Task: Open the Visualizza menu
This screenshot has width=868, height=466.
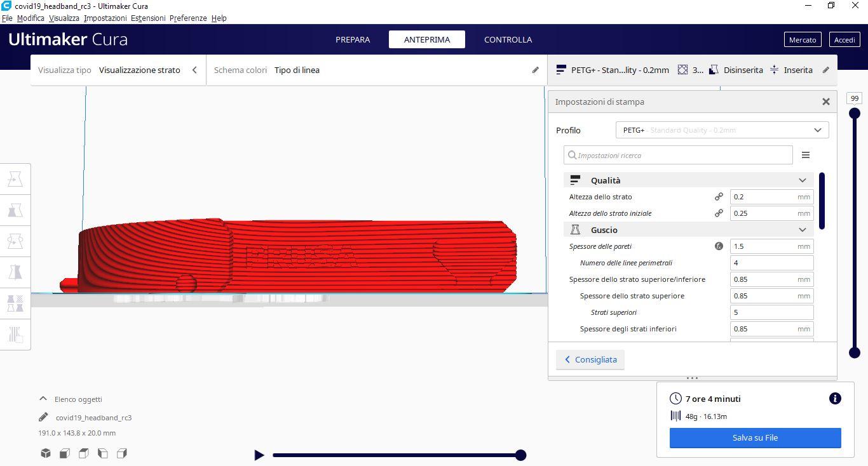Action: (x=64, y=18)
